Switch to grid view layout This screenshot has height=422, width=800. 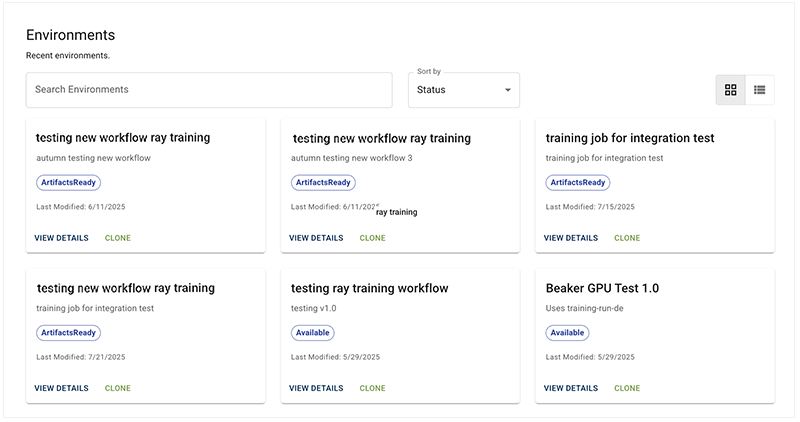730,90
